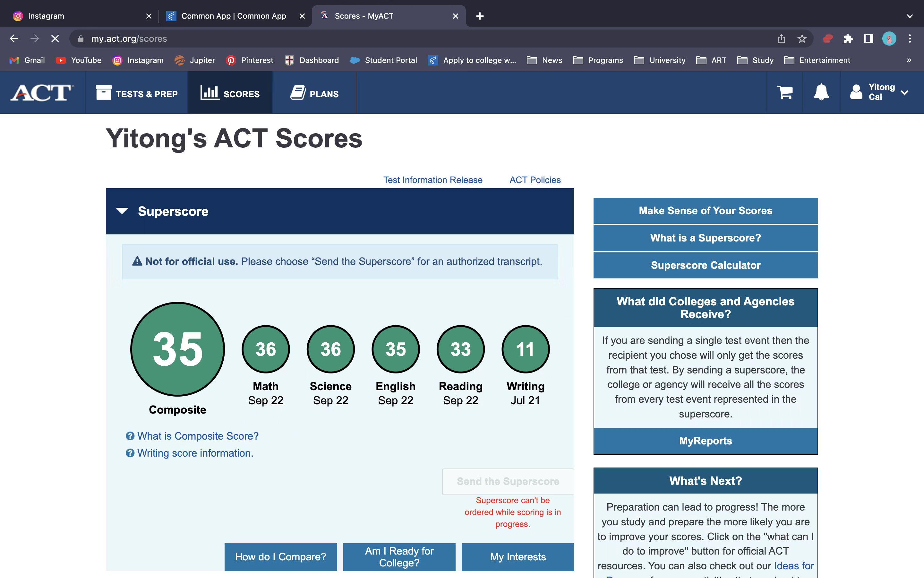The image size is (924, 578).
Task: Collapse the Superscore section triangle
Action: pyautogui.click(x=122, y=211)
